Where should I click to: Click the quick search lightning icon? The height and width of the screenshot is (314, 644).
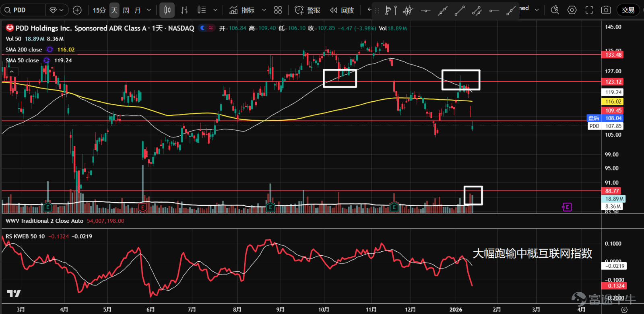[x=555, y=10]
